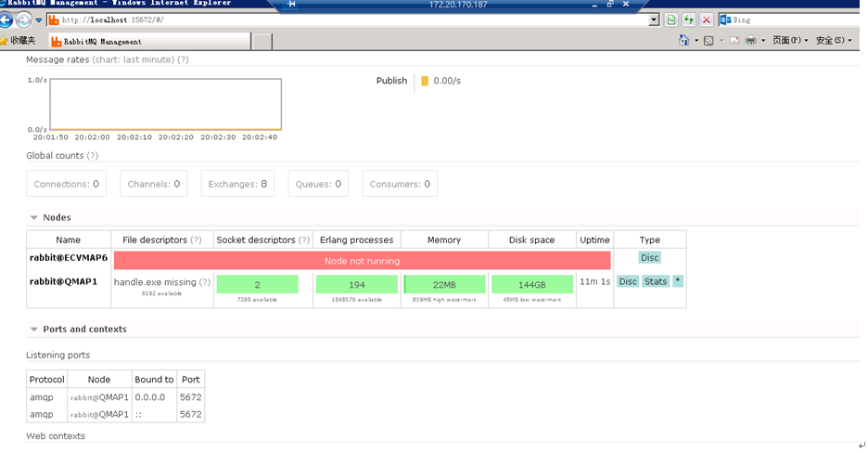Click the Stats tag of rabbit@QMAP1
The image size is (868, 453).
click(x=656, y=281)
